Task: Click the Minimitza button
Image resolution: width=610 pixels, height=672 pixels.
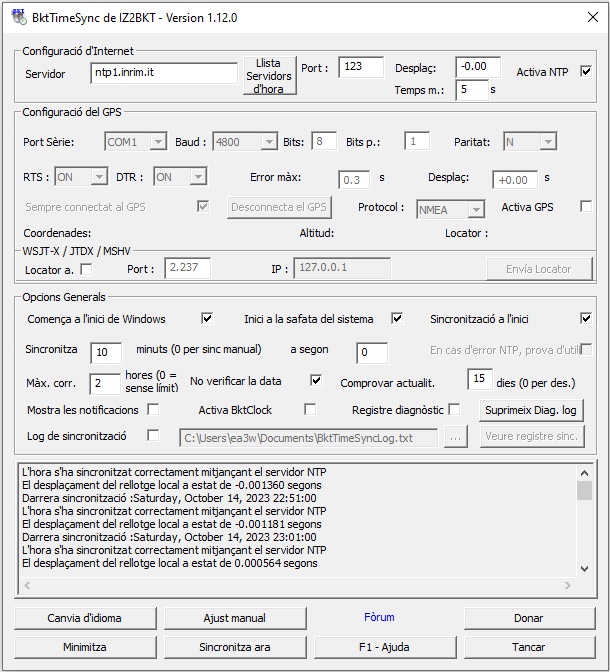Action: click(85, 647)
